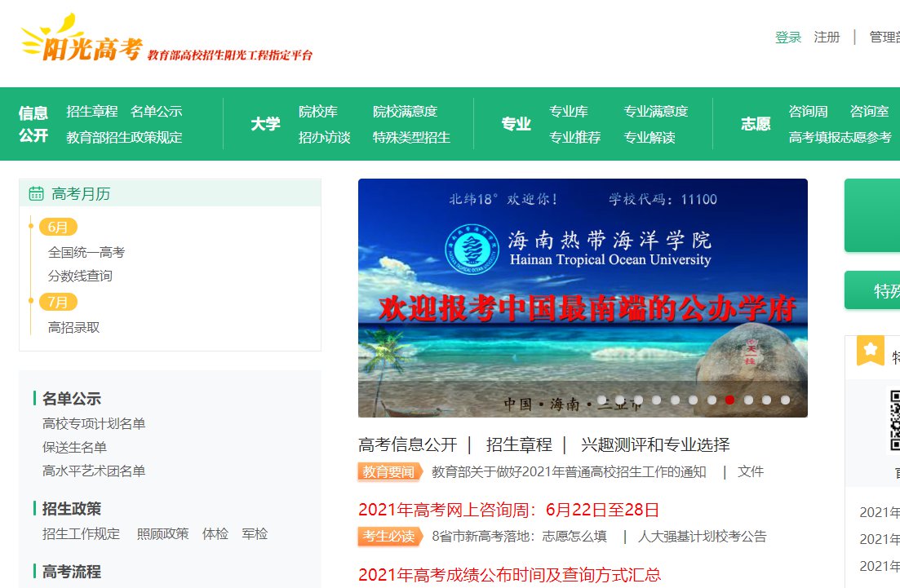Click the 高考月历 calendar icon
This screenshot has width=900, height=588.
tap(36, 194)
